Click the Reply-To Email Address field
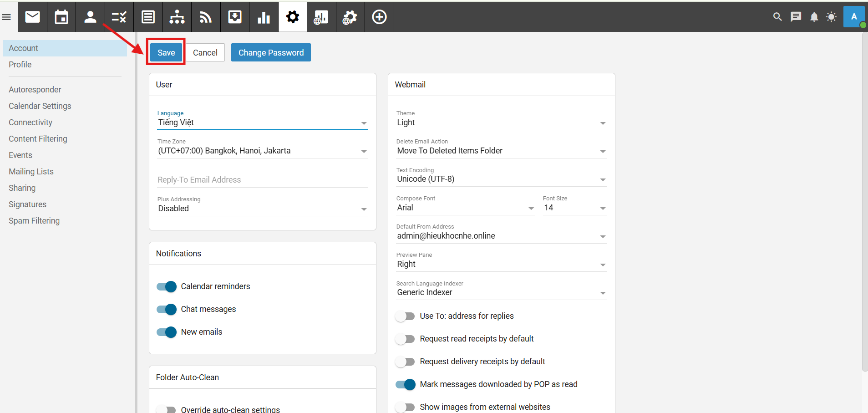The image size is (868, 413). (262, 180)
